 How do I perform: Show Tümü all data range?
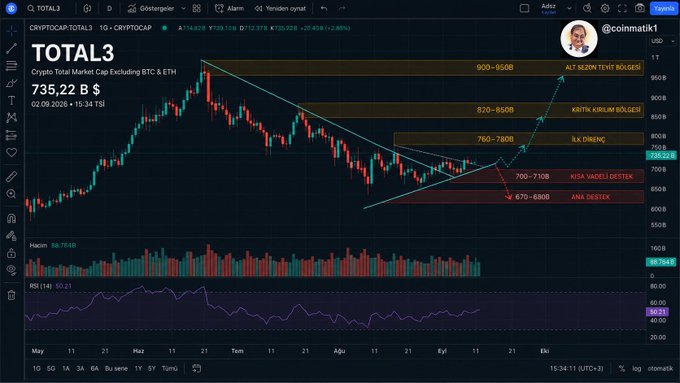click(x=170, y=368)
